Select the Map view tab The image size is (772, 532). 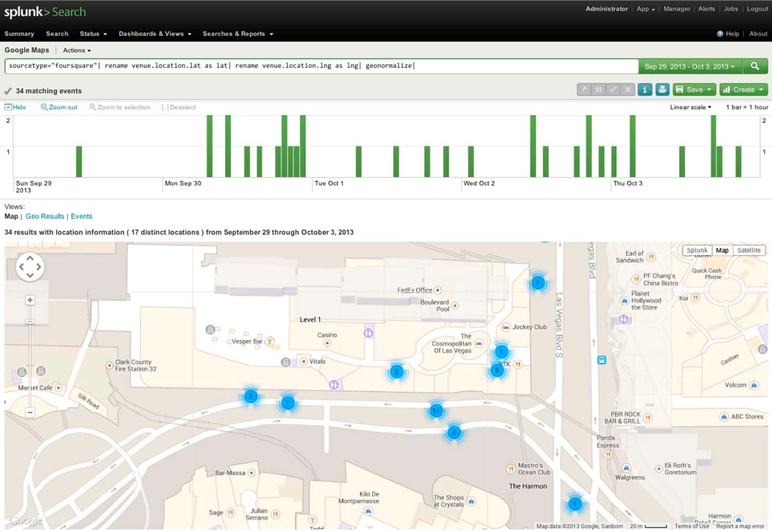click(11, 216)
